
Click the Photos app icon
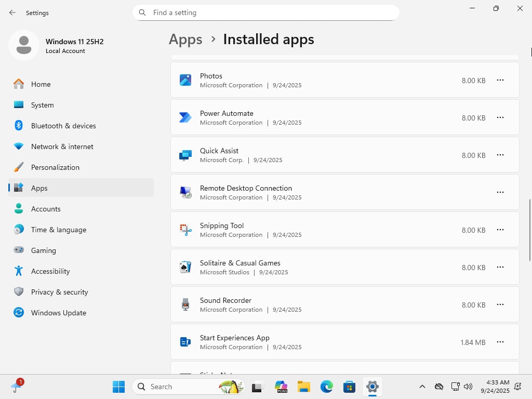pos(185,80)
